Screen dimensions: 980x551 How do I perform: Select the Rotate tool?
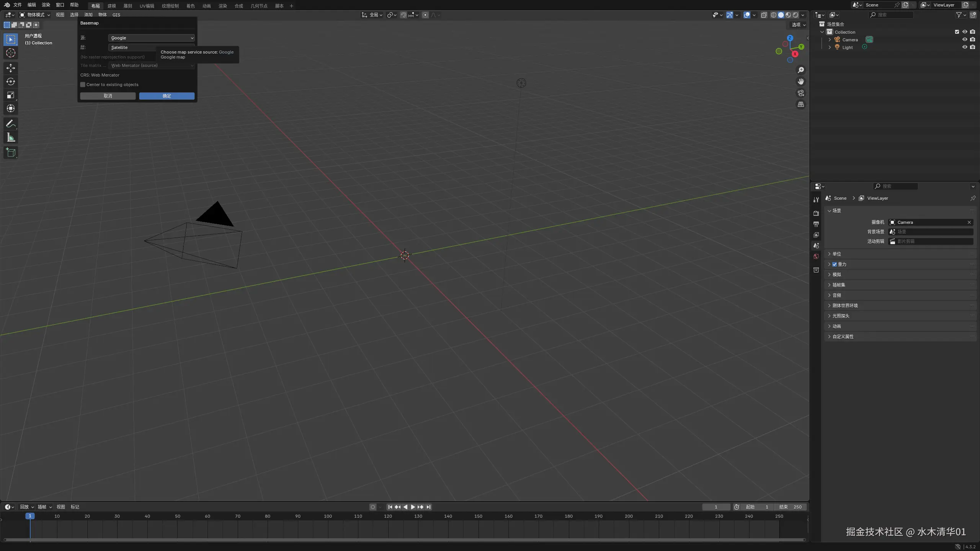click(x=11, y=82)
